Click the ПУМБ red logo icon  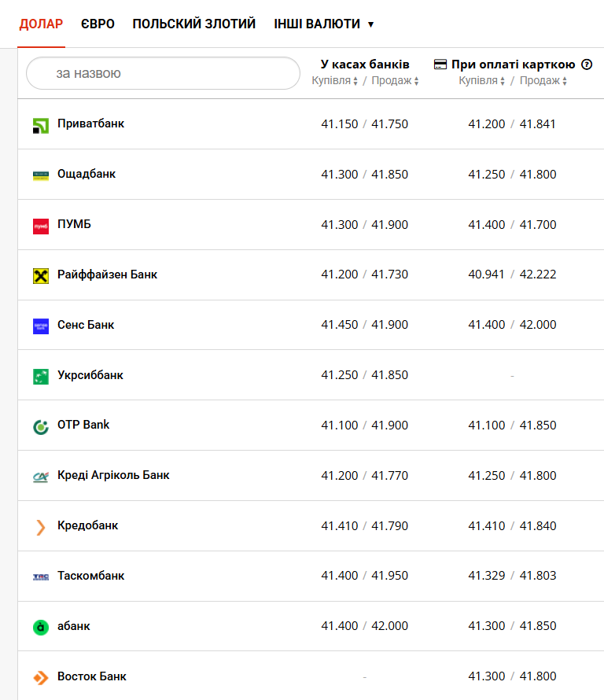coord(41,227)
